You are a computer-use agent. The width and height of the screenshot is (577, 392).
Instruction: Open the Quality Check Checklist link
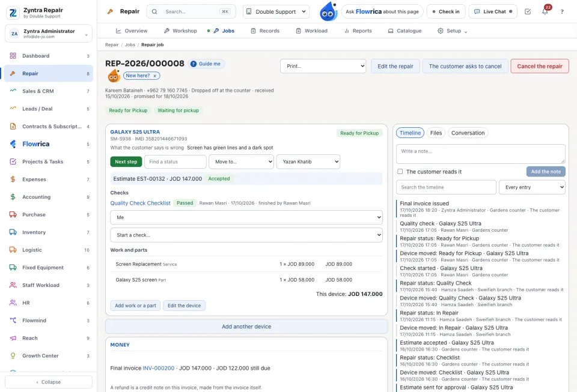click(140, 203)
